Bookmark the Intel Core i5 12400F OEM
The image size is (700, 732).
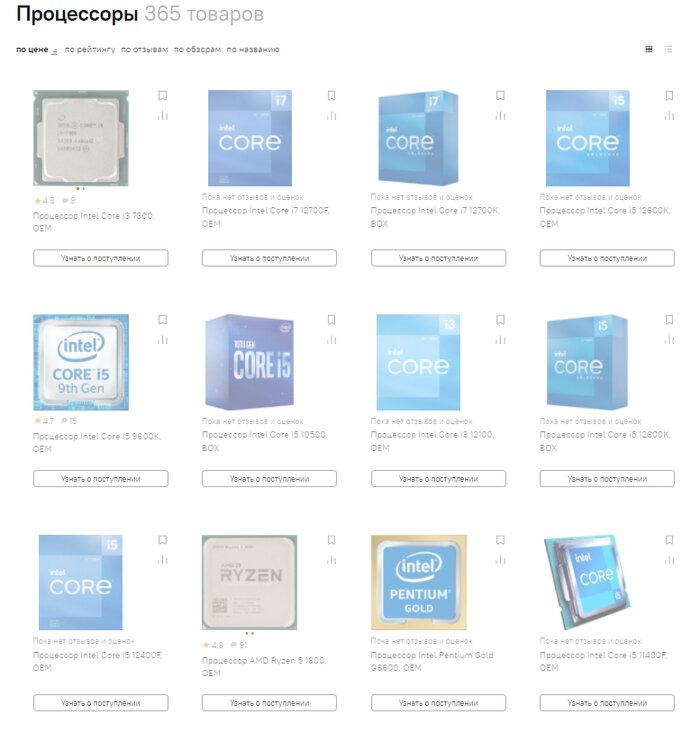pos(163,540)
